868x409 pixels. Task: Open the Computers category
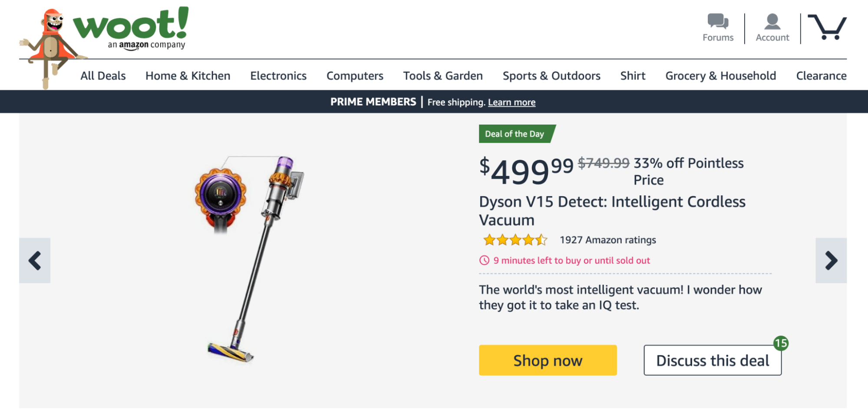[355, 76]
